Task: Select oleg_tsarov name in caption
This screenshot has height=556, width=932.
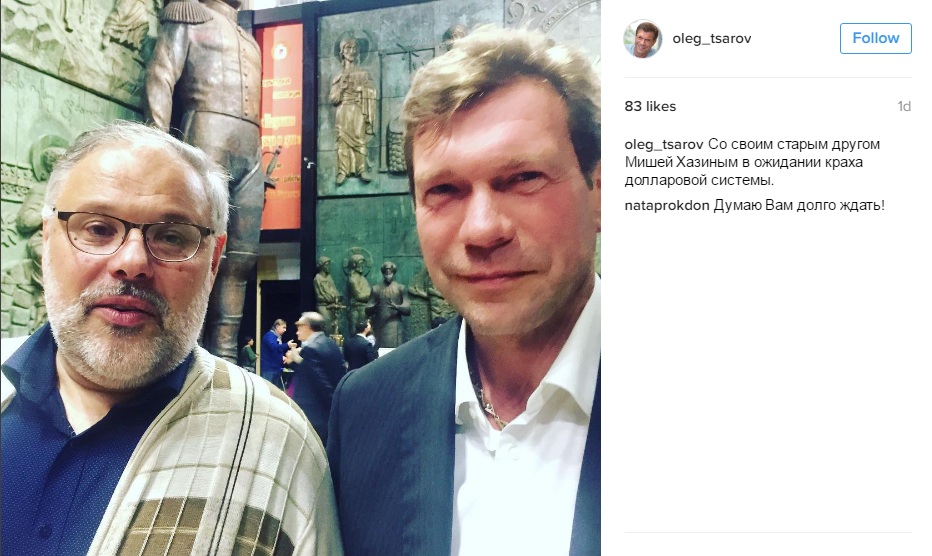Action: coord(664,145)
